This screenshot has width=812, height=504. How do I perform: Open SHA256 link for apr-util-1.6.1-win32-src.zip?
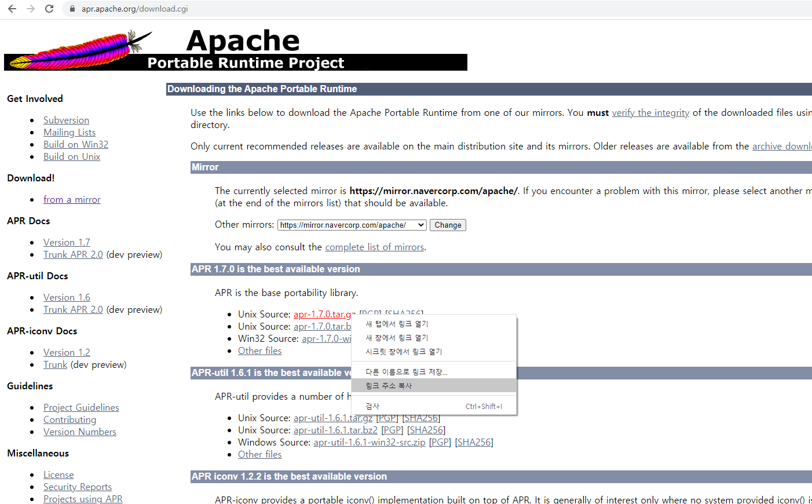pyautogui.click(x=474, y=442)
